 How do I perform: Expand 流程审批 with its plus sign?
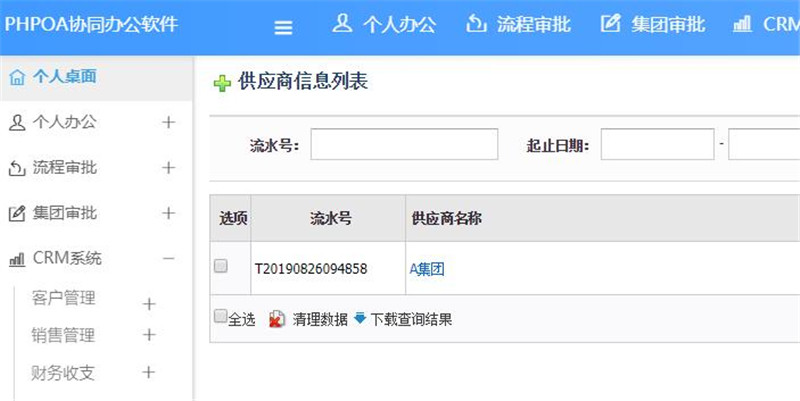(168, 167)
